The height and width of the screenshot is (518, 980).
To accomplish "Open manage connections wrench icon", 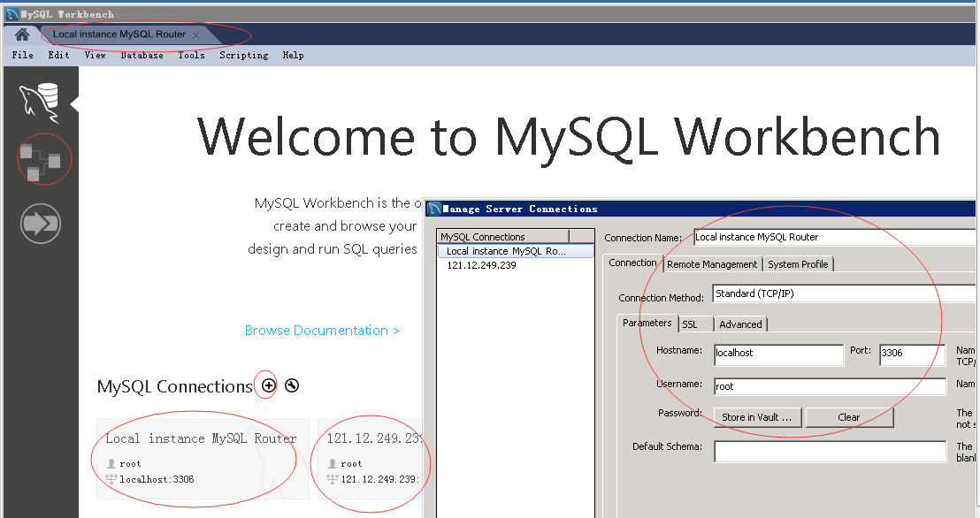I will 291,385.
